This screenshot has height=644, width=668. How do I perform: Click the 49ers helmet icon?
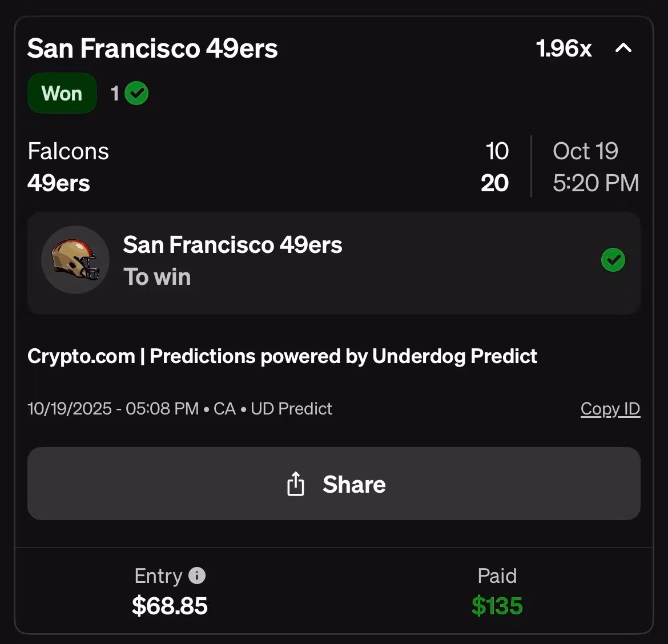click(x=75, y=260)
